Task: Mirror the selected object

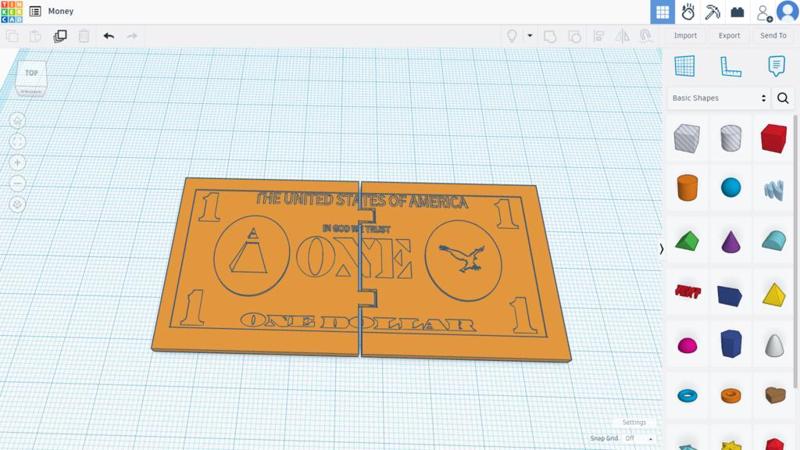Action: [622, 36]
